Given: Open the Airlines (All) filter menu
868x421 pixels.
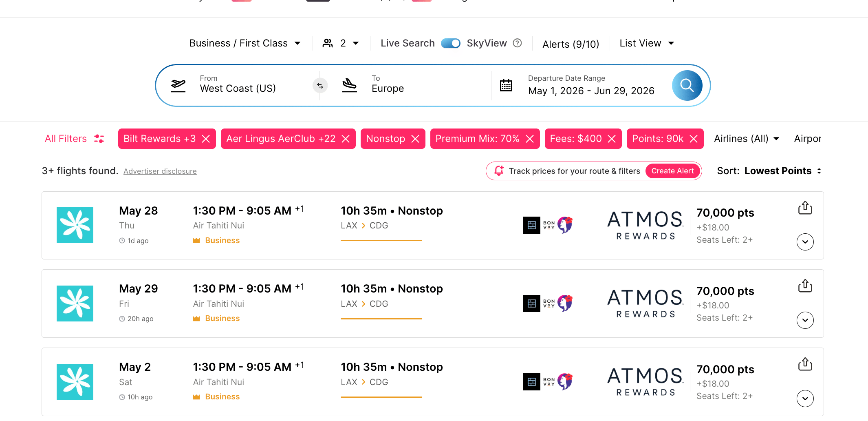Looking at the screenshot, I should click(746, 139).
